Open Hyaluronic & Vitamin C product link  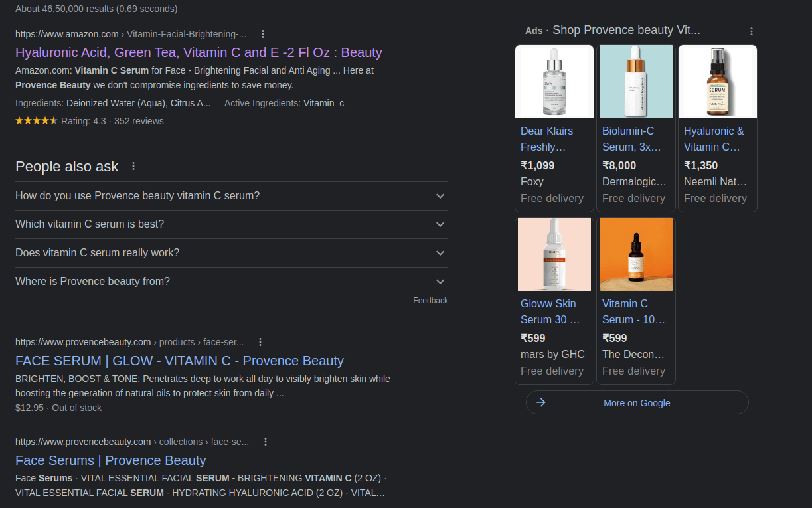pyautogui.click(x=714, y=139)
